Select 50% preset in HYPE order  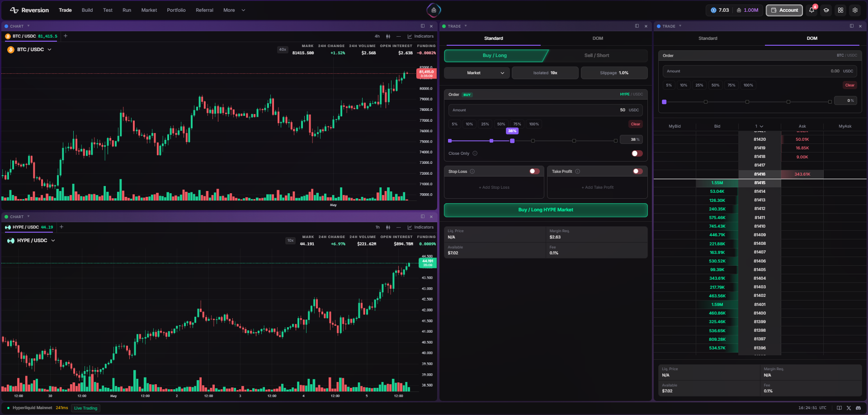[501, 124]
